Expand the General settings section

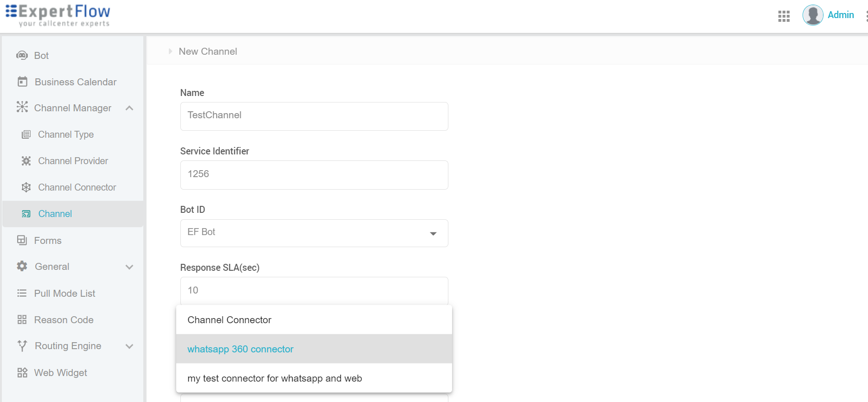click(129, 267)
